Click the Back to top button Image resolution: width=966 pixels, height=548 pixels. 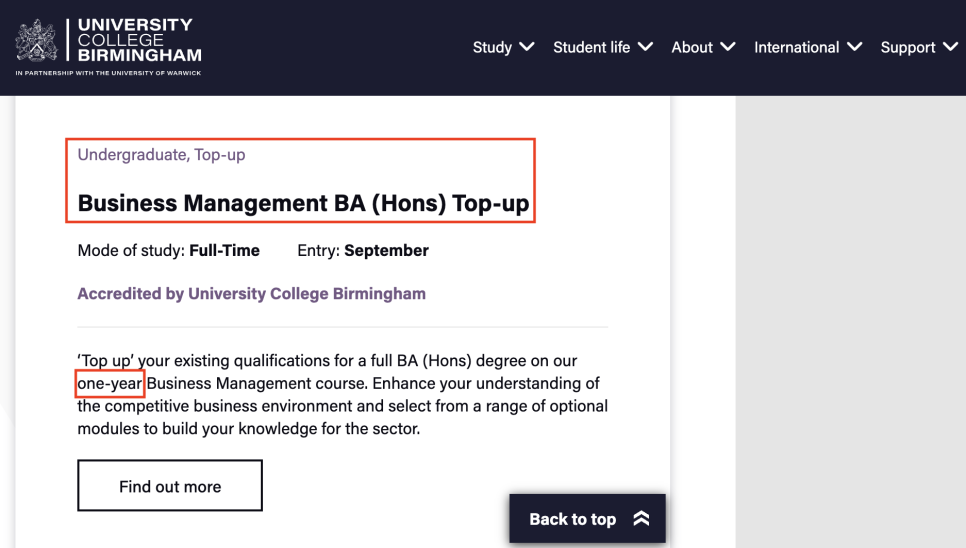(587, 518)
